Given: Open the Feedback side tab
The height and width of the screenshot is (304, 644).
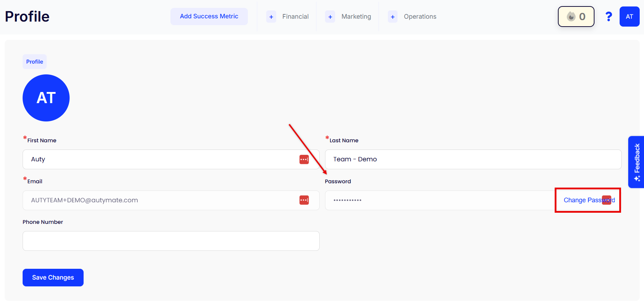Looking at the screenshot, I should point(636,162).
